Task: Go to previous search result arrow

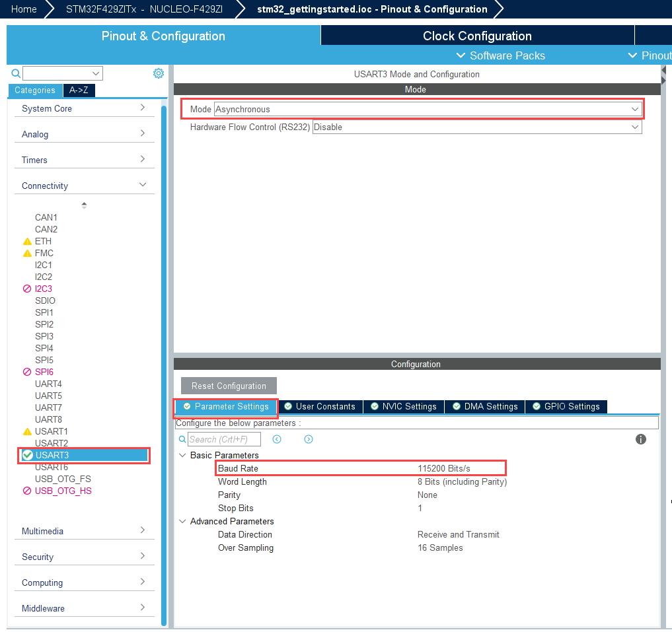Action: (277, 439)
